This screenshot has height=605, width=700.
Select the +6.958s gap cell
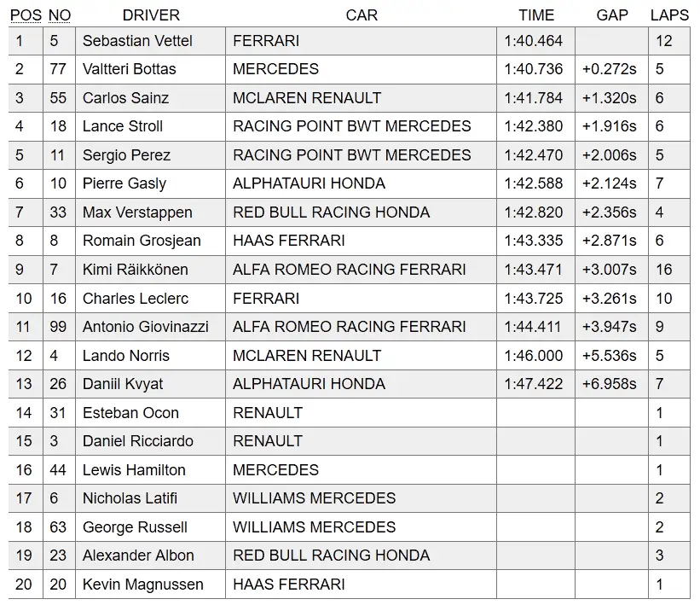tap(610, 384)
